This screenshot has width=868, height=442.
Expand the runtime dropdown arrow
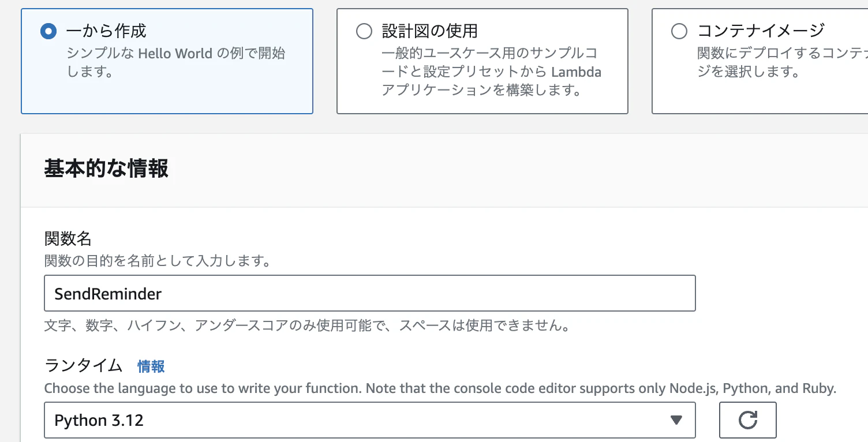(x=676, y=420)
